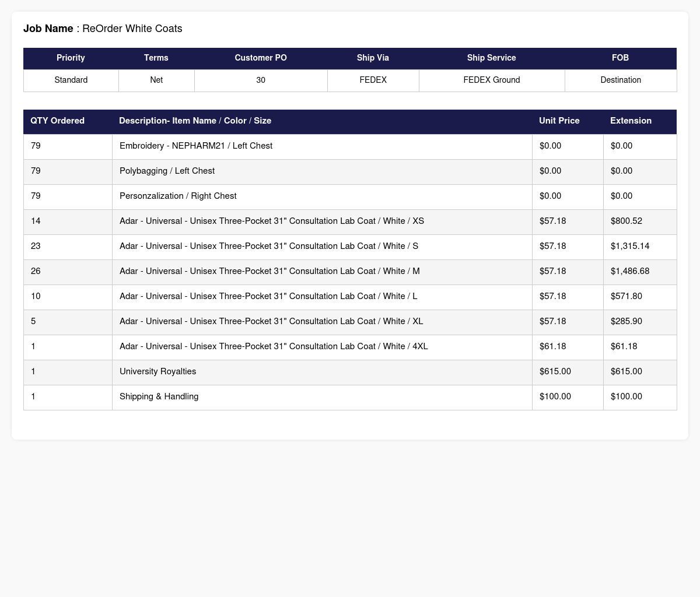Click quantity "10" for size L
700x597 pixels.
coord(36,296)
